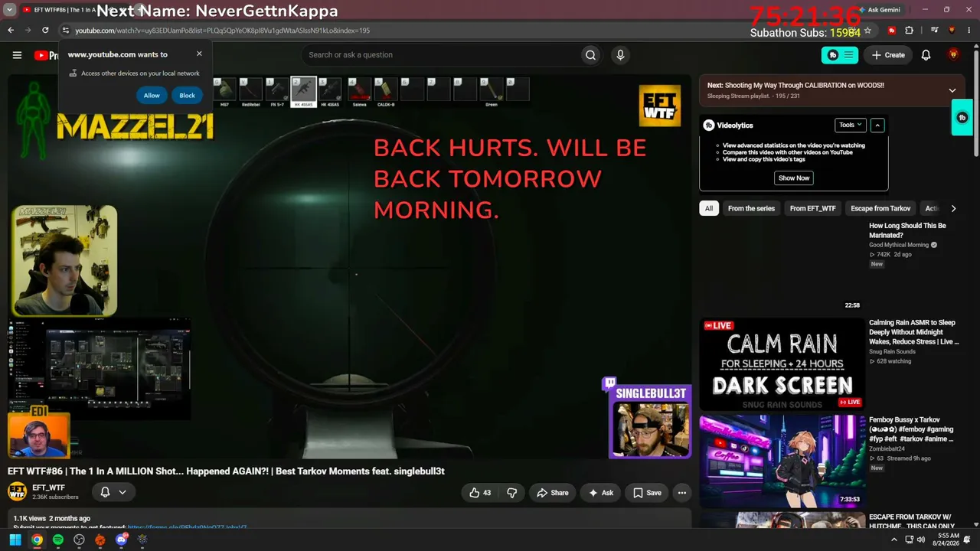This screenshot has height=551, width=980.
Task: Select the From EFT_WTF chip
Action: [812, 208]
